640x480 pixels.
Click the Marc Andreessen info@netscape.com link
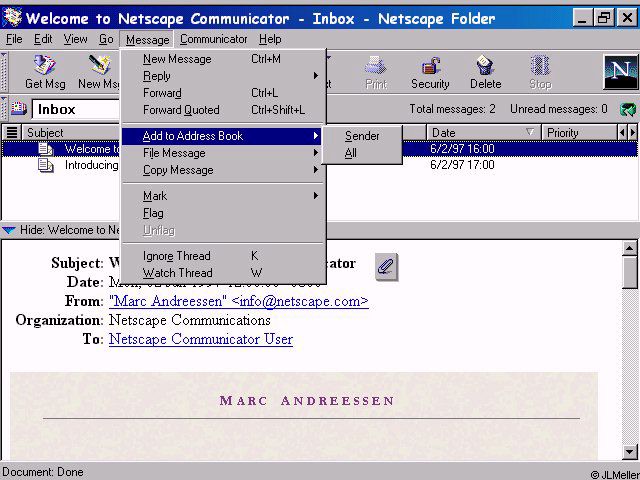click(x=239, y=301)
